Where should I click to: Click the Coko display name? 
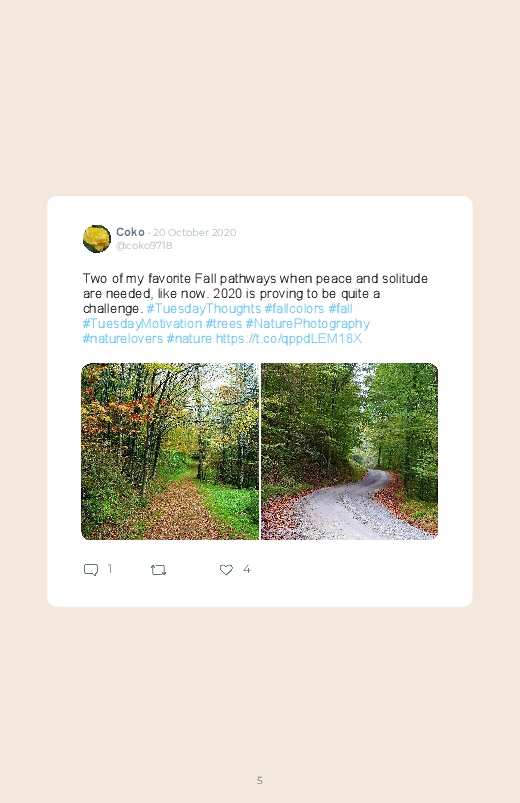[x=130, y=232]
